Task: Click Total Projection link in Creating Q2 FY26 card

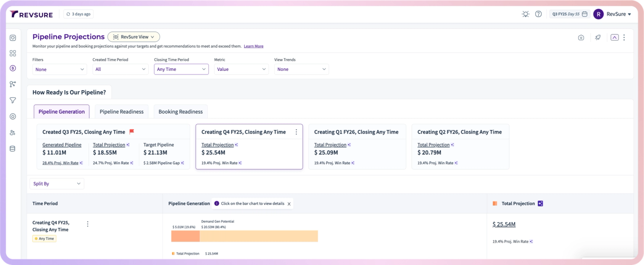Action: [x=434, y=144]
